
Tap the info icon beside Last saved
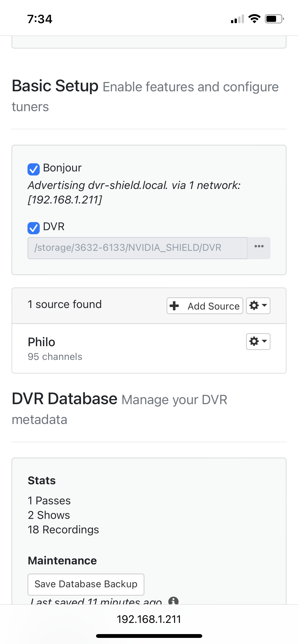(x=173, y=601)
